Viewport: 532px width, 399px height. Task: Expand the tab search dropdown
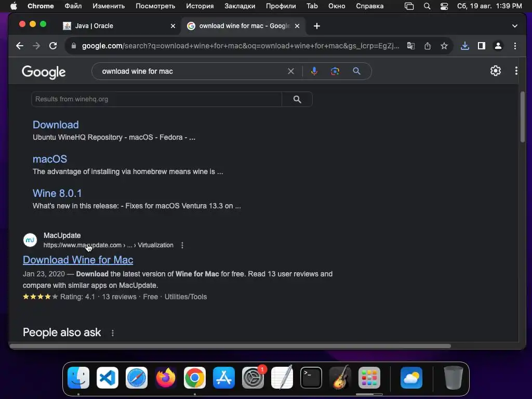coord(515,26)
